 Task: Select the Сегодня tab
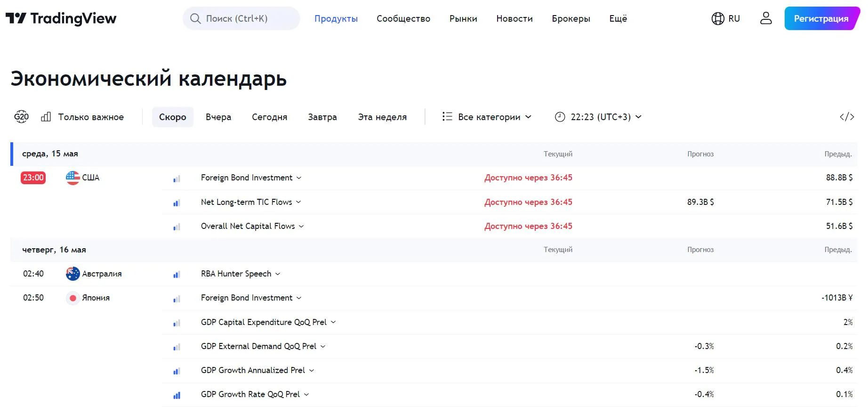tap(270, 117)
